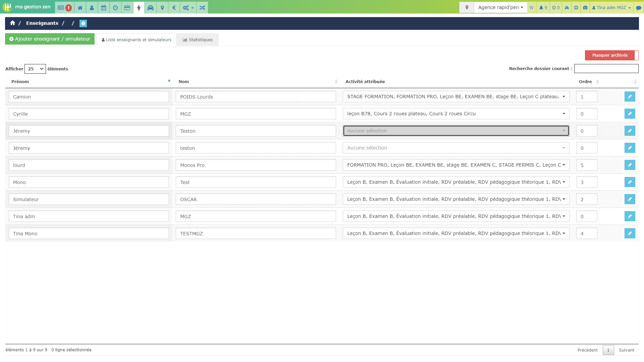
Task: Click the Prénom field containing Simulateur
Action: pos(89,199)
